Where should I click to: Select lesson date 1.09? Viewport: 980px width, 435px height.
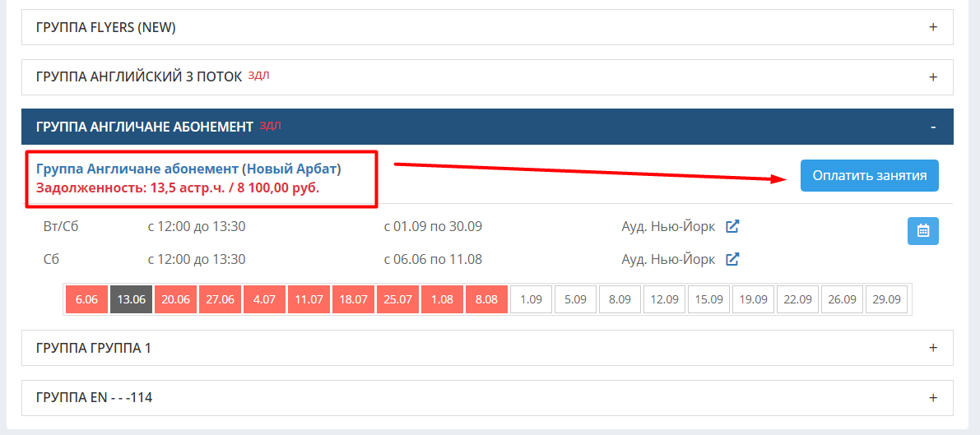point(531,299)
